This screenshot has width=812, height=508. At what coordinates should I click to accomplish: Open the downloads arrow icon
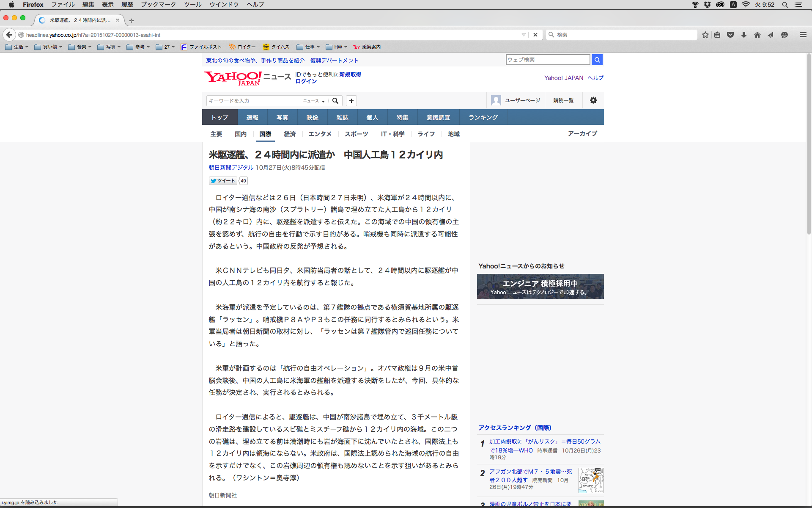click(744, 35)
